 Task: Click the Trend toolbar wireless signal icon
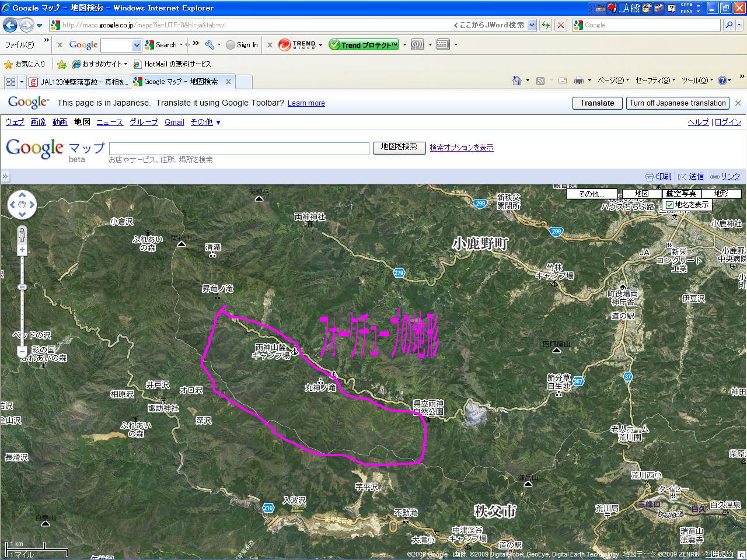(x=417, y=44)
